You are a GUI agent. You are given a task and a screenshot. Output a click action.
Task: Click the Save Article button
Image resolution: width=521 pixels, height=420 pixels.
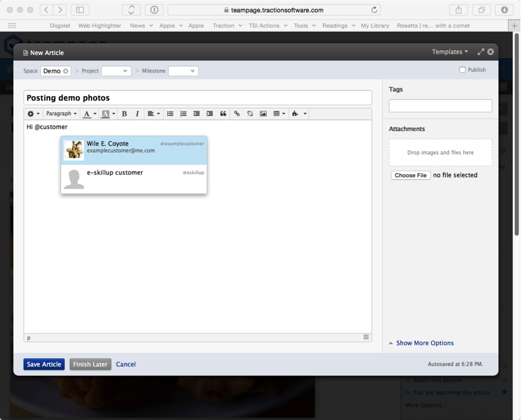[x=44, y=365]
